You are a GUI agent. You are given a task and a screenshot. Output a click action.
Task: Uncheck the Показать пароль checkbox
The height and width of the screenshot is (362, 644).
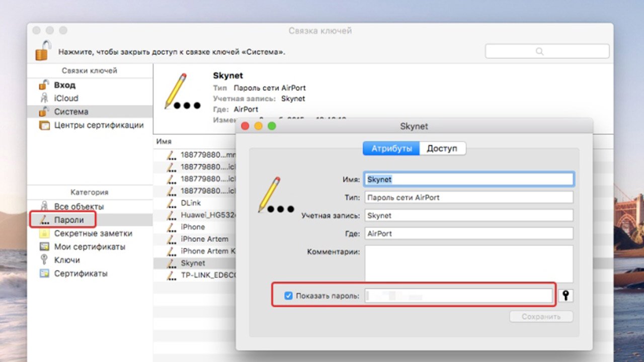click(x=288, y=296)
